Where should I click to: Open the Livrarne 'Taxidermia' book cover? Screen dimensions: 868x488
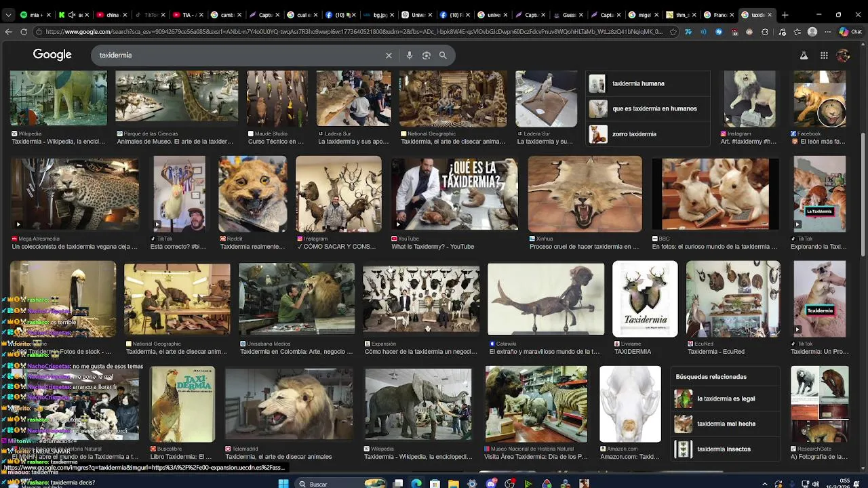click(645, 299)
